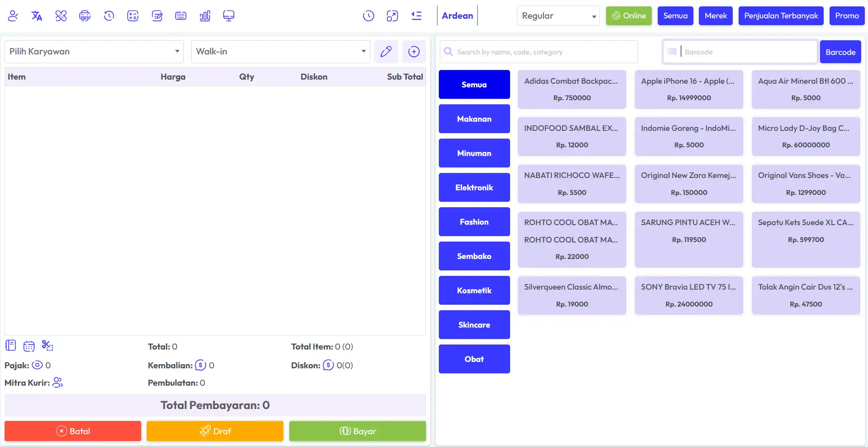Screen dimensions: 868x447
Task: Open the calculator icon
Action: click(133, 16)
